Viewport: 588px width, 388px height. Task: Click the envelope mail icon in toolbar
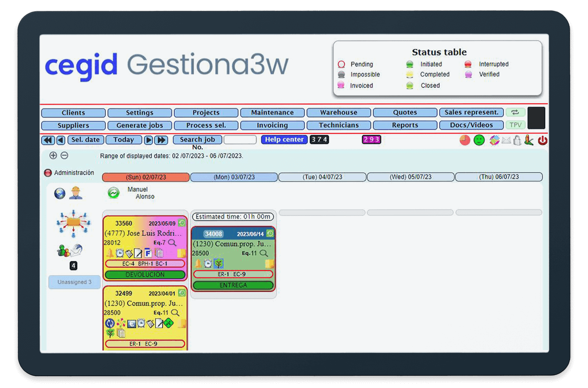(506, 140)
